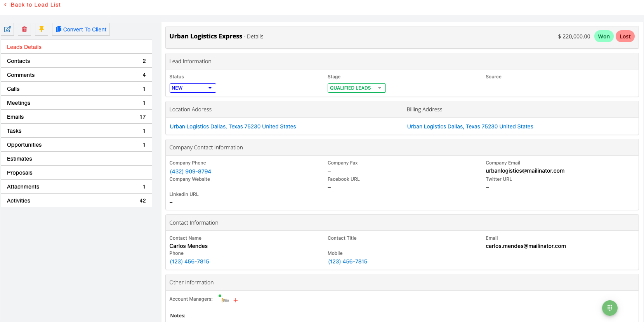Expand the Stage dropdown Qualified Leads
The width and height of the screenshot is (644, 322).
tap(356, 88)
